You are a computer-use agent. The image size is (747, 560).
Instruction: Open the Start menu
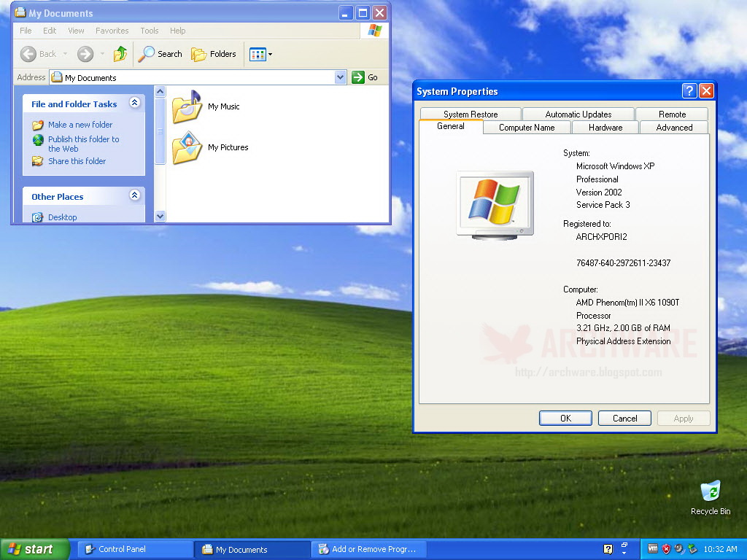pyautogui.click(x=34, y=549)
